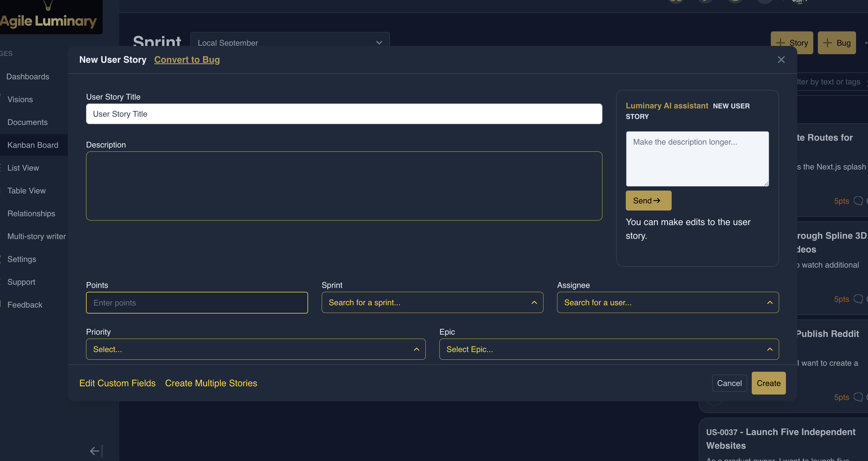Focus the User Story Title field
Viewport: 868px width, 461px height.
click(x=344, y=114)
